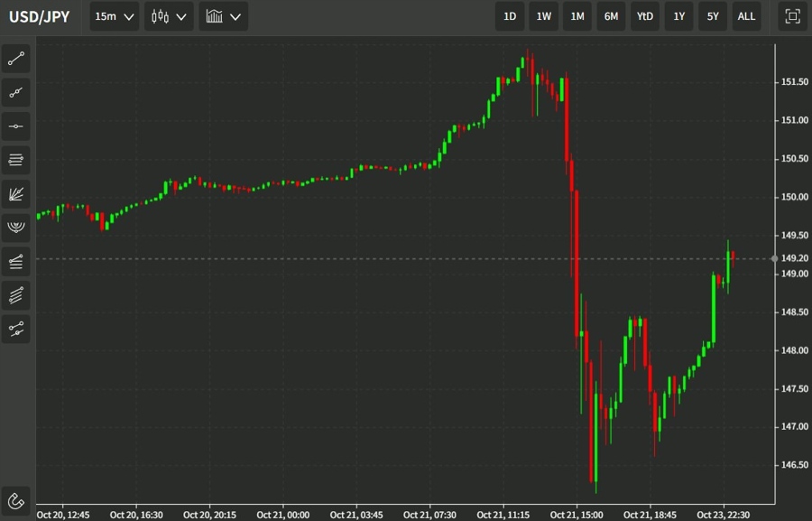Select the parallel channel lines tool

tap(16, 295)
